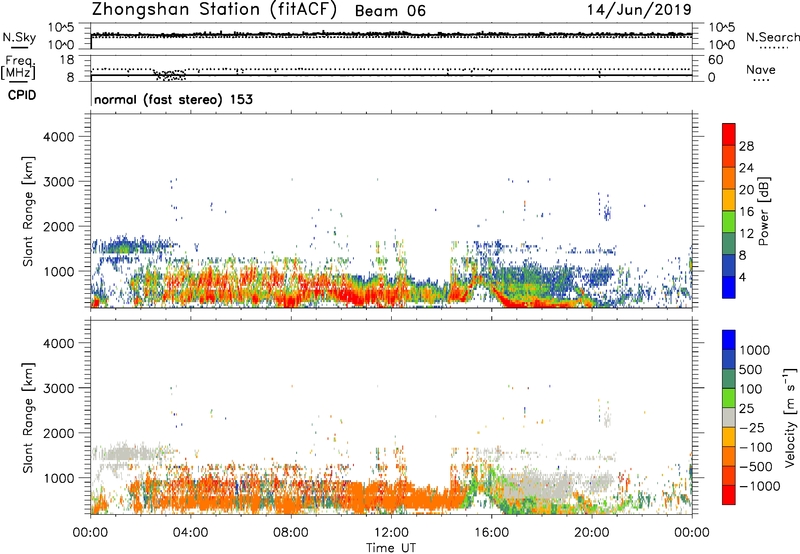800x554 pixels.
Task: Click the 'Zhongshan Station (fitACF)' title
Action: [x=214, y=10]
